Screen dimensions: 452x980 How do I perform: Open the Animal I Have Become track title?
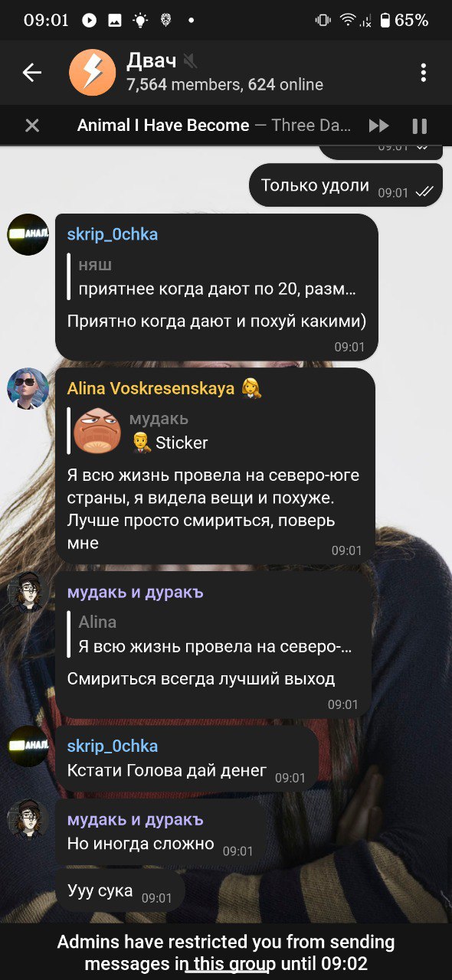(163, 126)
